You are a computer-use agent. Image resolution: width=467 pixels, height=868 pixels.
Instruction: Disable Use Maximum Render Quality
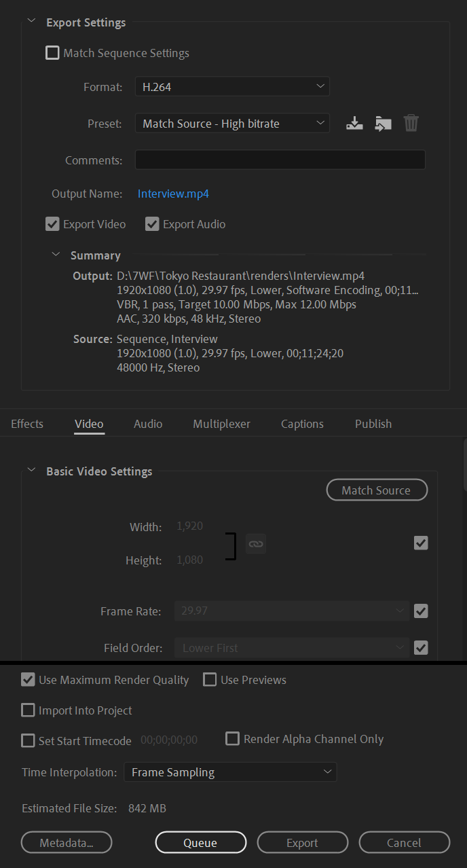coord(28,679)
